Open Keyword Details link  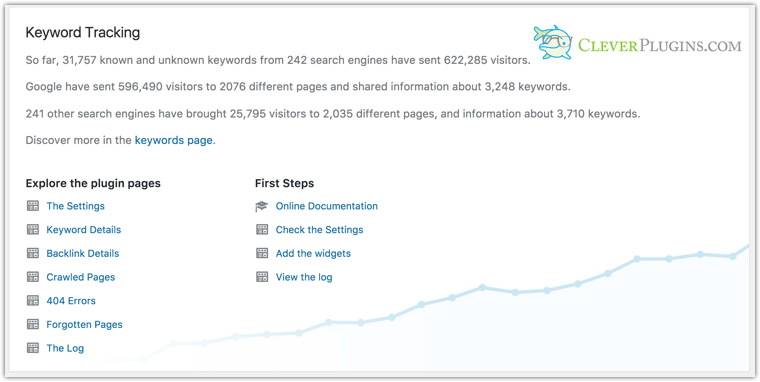[x=84, y=230]
